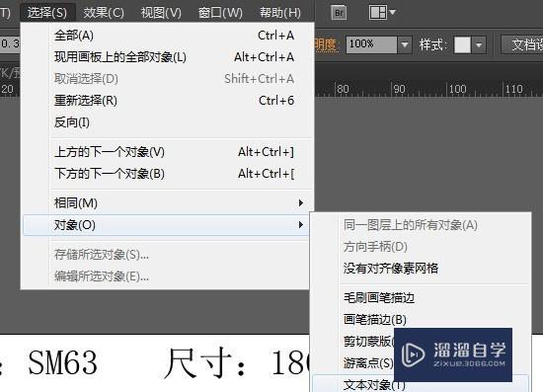Expand the arrange documents dropdown arrow

[392, 12]
